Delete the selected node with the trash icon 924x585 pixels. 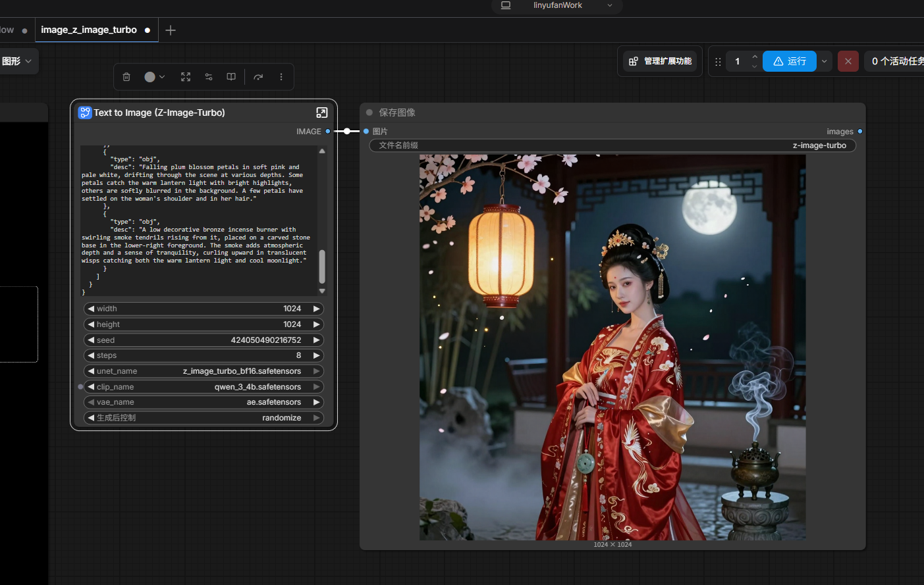(126, 77)
